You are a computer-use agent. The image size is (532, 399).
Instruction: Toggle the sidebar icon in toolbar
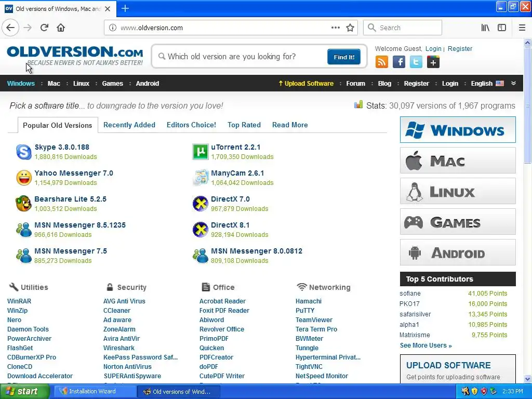click(x=502, y=28)
